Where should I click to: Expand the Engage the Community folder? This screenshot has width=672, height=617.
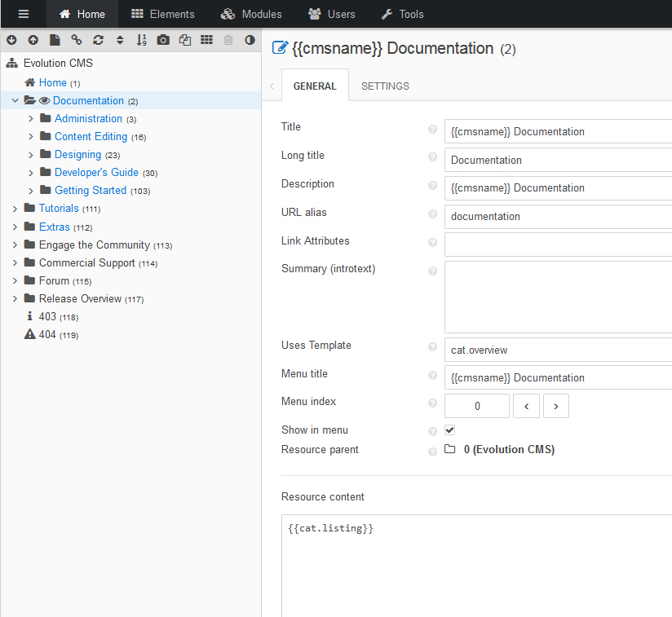(x=15, y=245)
